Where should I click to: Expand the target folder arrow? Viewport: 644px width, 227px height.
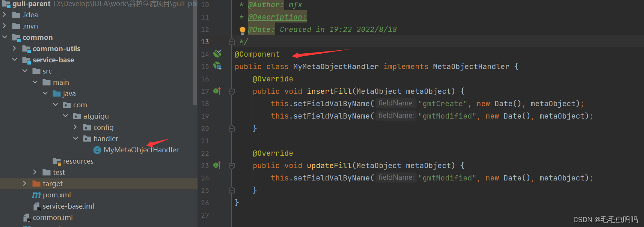[25, 183]
